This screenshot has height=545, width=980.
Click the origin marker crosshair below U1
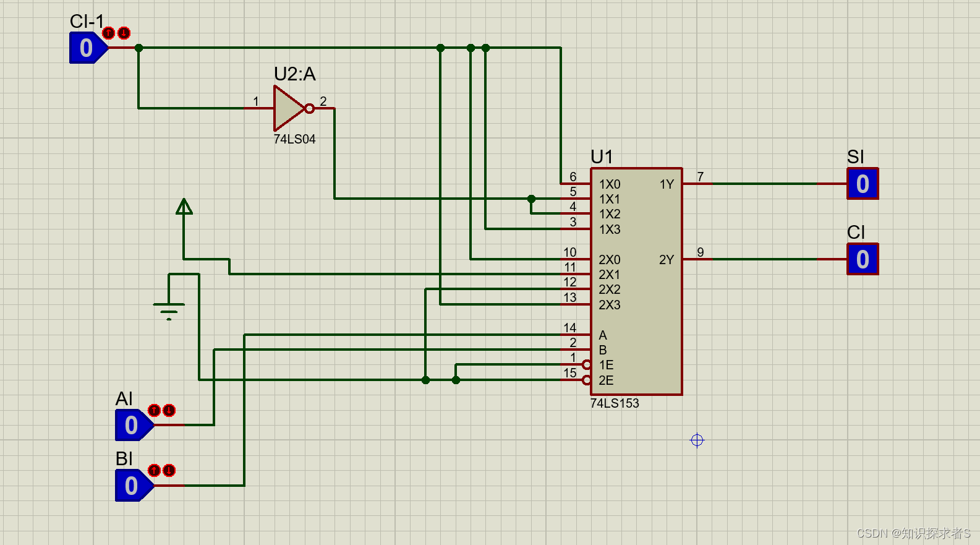(697, 440)
